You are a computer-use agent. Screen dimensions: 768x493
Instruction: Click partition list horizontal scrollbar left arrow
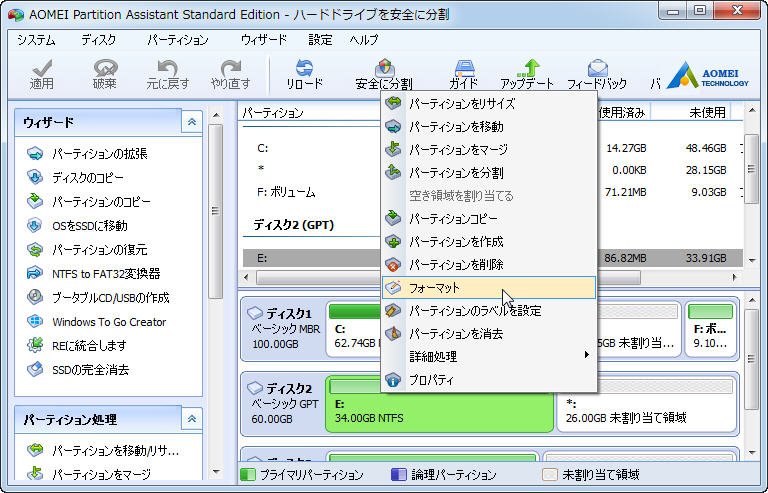[x=246, y=278]
